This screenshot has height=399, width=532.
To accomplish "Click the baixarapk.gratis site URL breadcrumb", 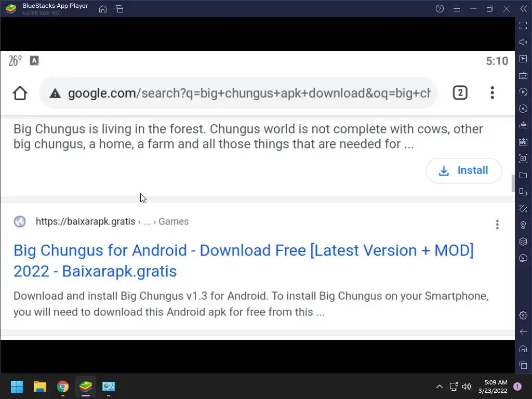I will [112, 221].
